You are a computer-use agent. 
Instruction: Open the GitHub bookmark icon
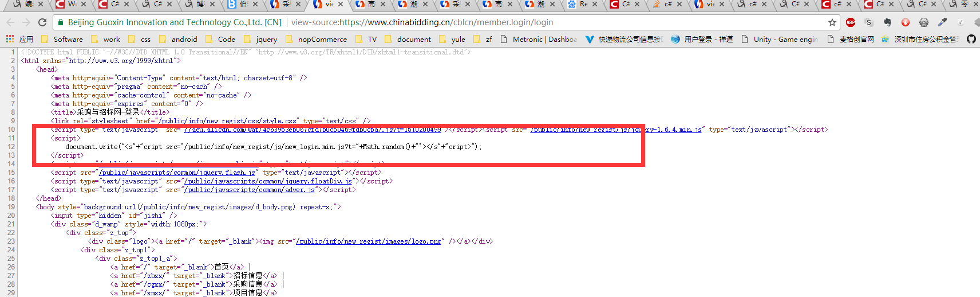coord(971,39)
